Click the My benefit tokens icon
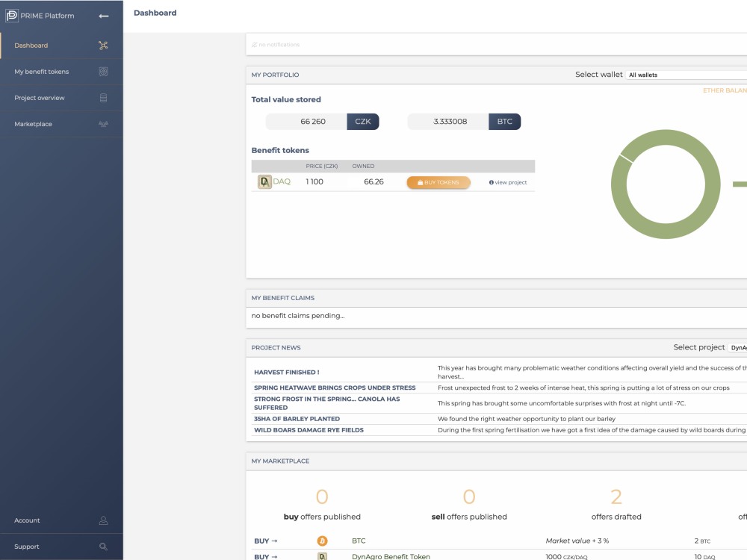The width and height of the screenshot is (747, 560). point(103,72)
